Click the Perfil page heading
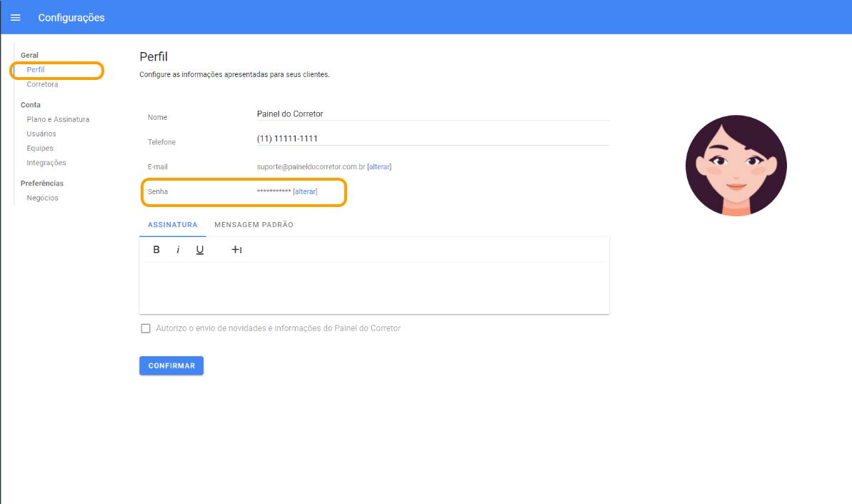This screenshot has width=852, height=504. (154, 56)
